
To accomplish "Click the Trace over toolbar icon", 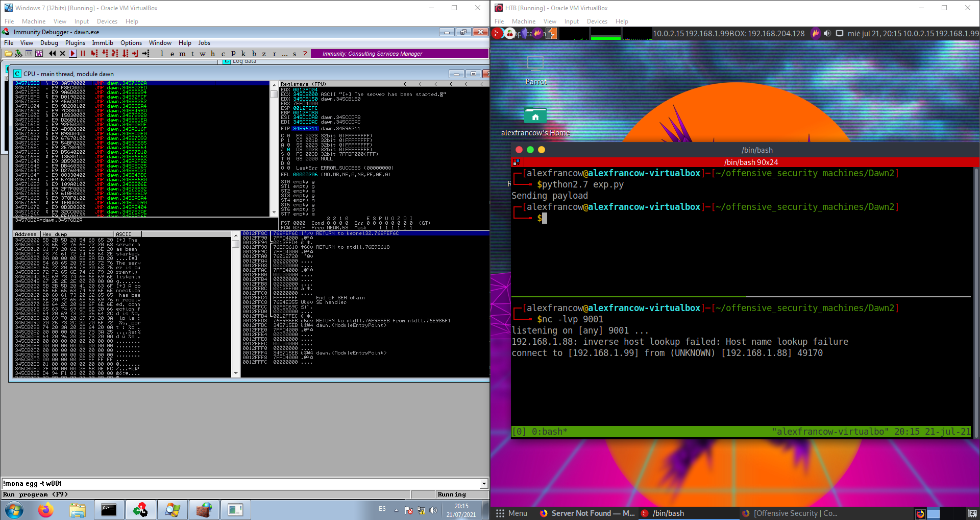I will click(126, 54).
